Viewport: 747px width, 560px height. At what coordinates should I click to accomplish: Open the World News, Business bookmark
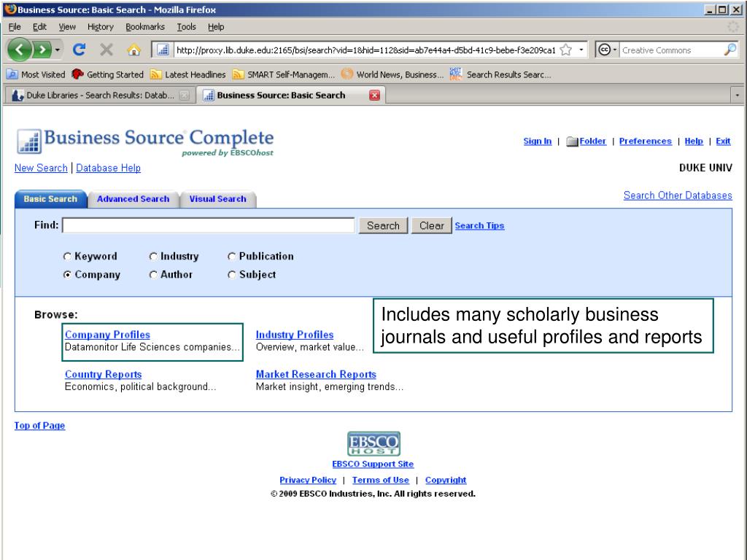point(392,74)
